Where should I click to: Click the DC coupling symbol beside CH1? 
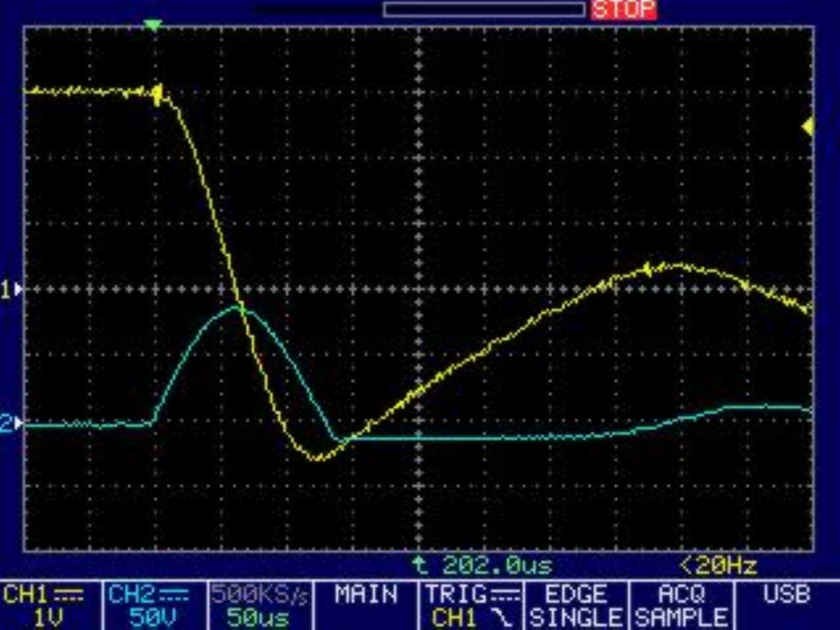[68, 595]
